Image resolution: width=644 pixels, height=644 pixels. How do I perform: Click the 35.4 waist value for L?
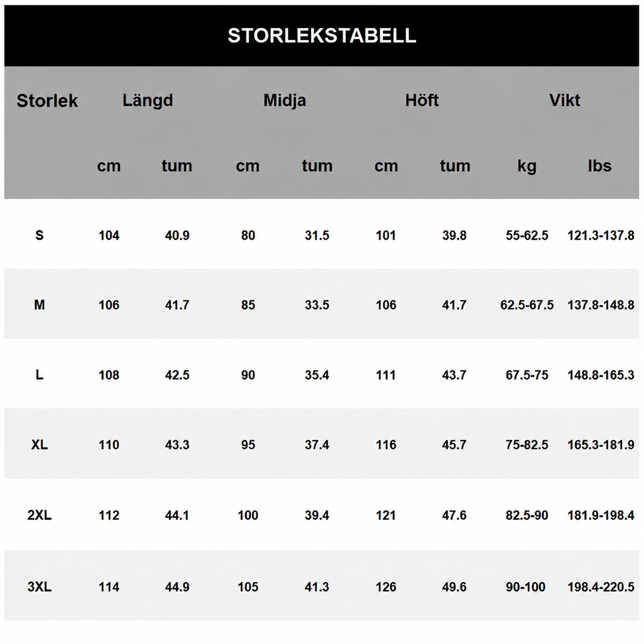coord(317,375)
